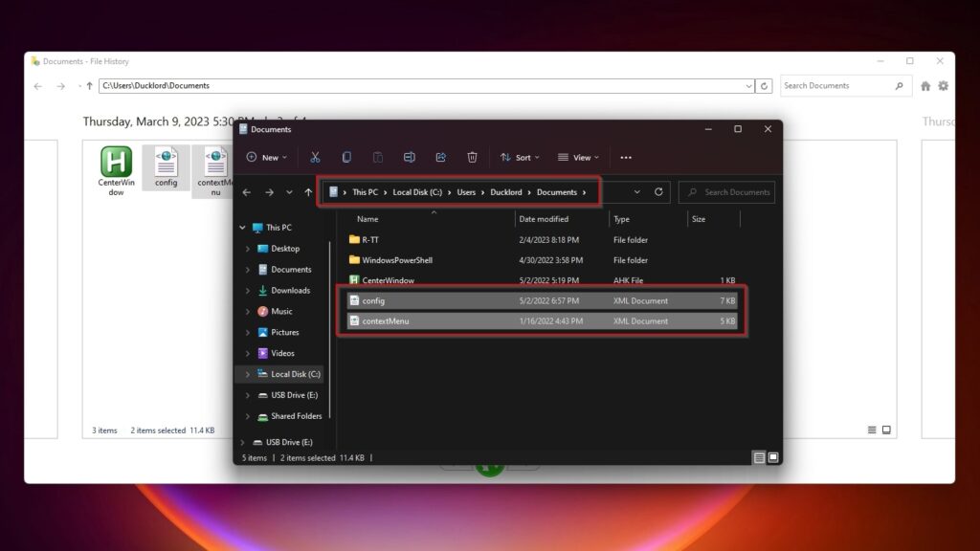Click the Delete trash icon in toolbar
The width and height of the screenshot is (980, 551).
(473, 158)
